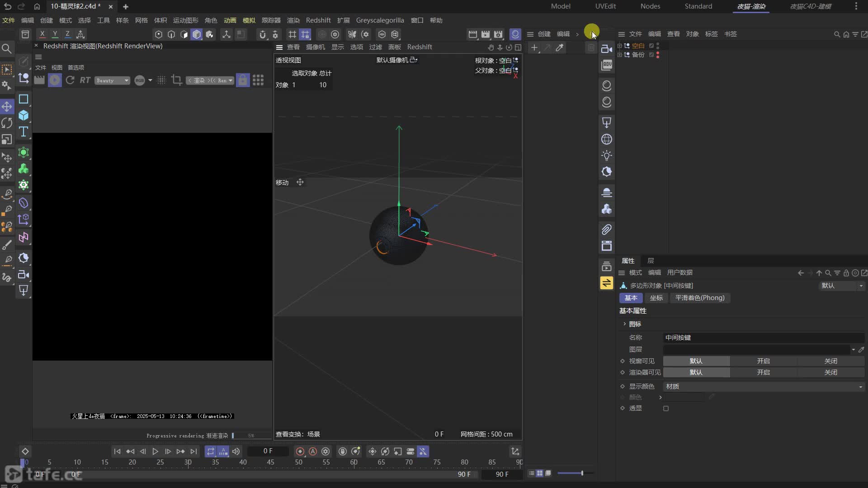Screen dimensions: 868x488
Task: Toggle the Redshift camera lock icon
Action: (x=243, y=80)
